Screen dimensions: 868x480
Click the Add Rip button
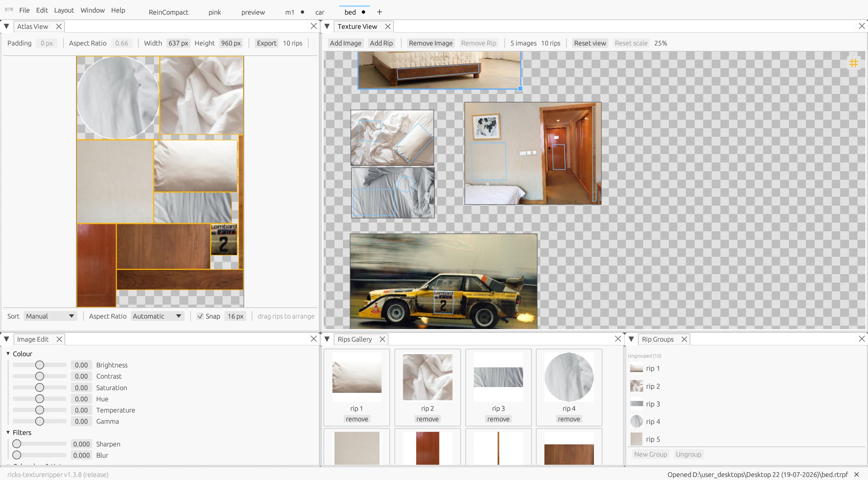coord(381,43)
